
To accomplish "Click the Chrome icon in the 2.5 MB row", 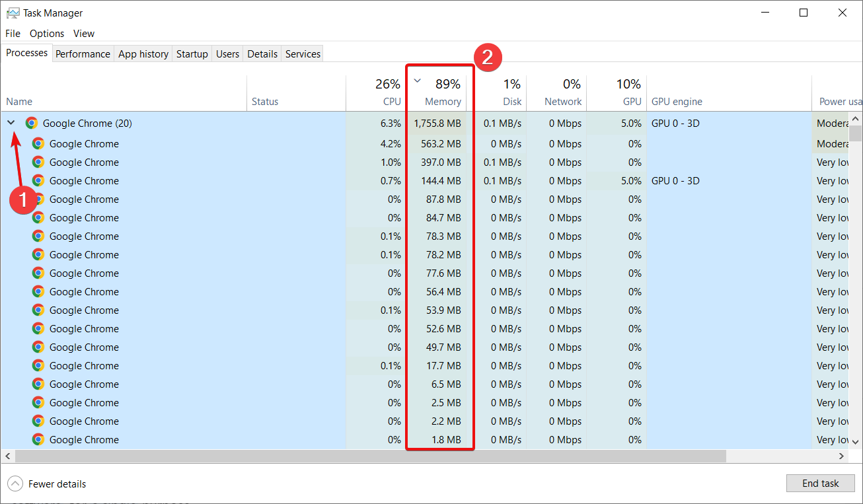I will [38, 403].
